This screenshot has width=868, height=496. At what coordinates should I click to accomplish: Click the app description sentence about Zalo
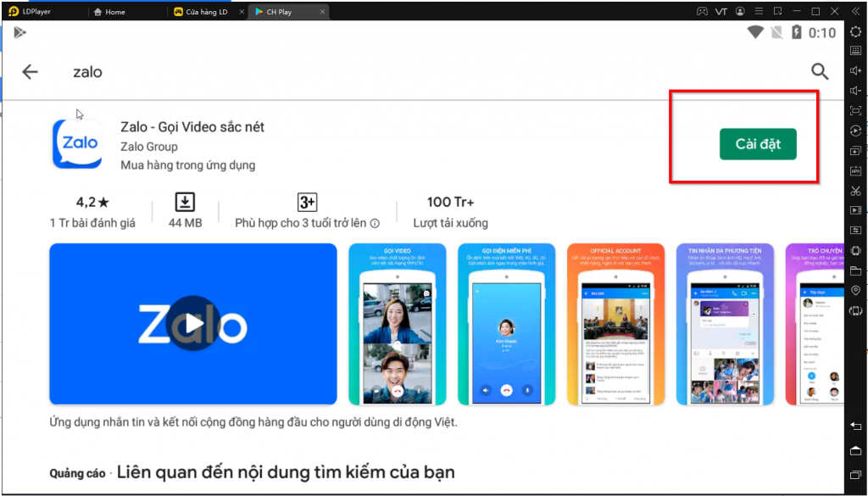click(253, 422)
